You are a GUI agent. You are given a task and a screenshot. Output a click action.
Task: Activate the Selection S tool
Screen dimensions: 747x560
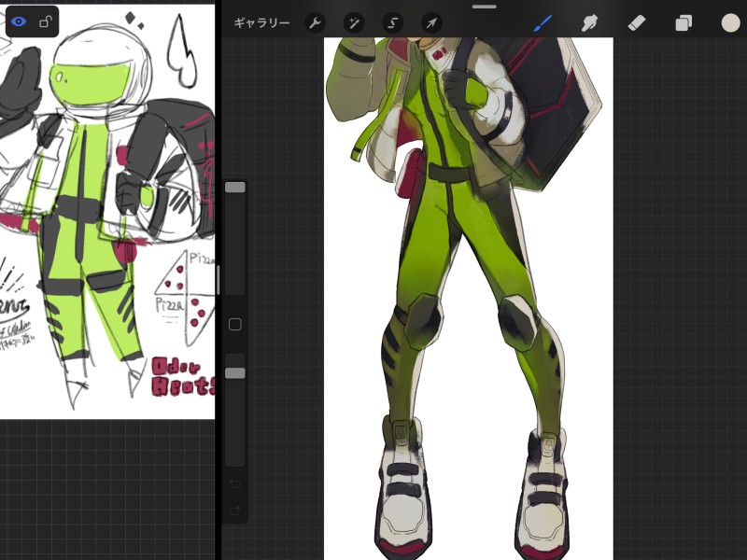pos(392,22)
